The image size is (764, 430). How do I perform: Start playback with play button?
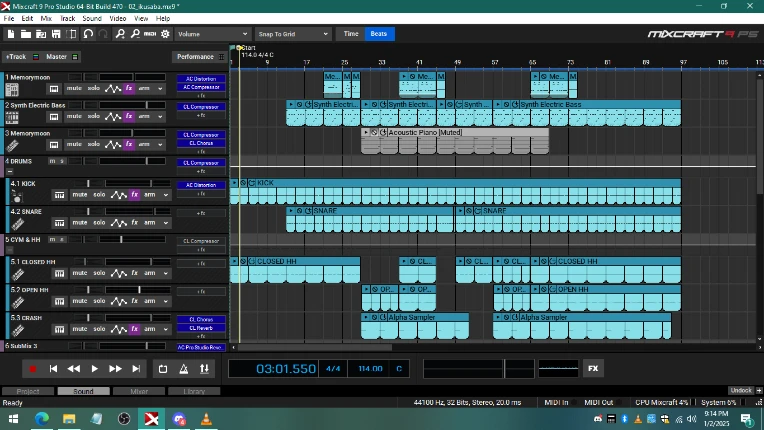click(x=95, y=369)
